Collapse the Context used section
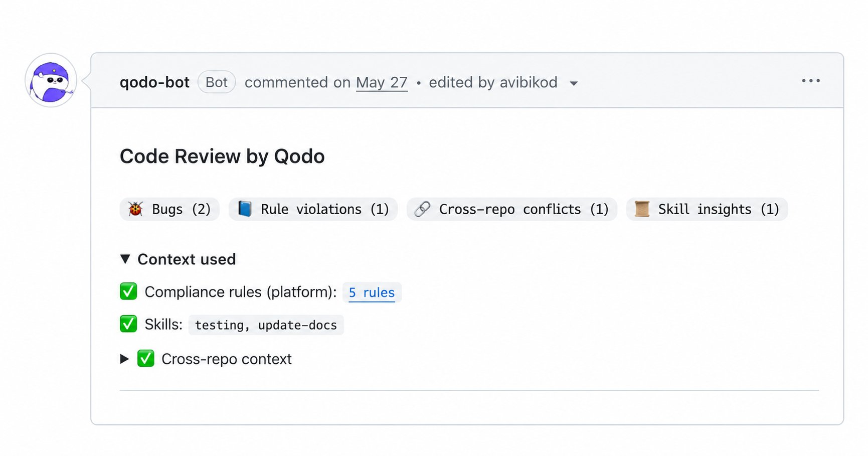 tap(125, 259)
